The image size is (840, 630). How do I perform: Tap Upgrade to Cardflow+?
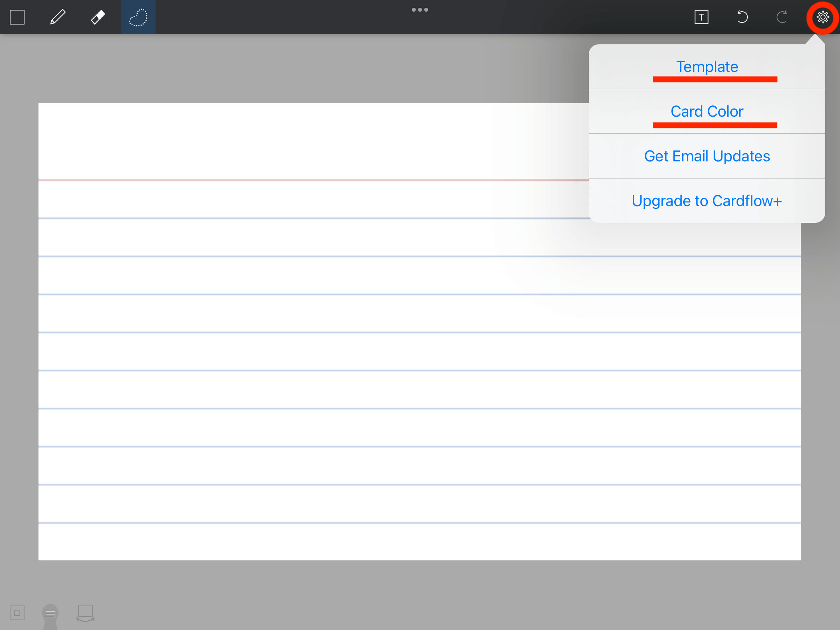tap(707, 201)
